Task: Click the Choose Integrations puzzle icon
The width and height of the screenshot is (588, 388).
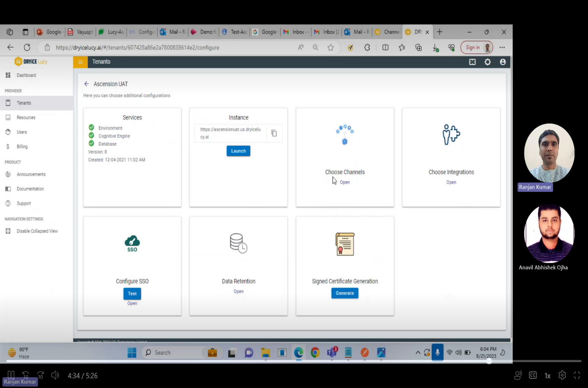Action: tap(451, 135)
